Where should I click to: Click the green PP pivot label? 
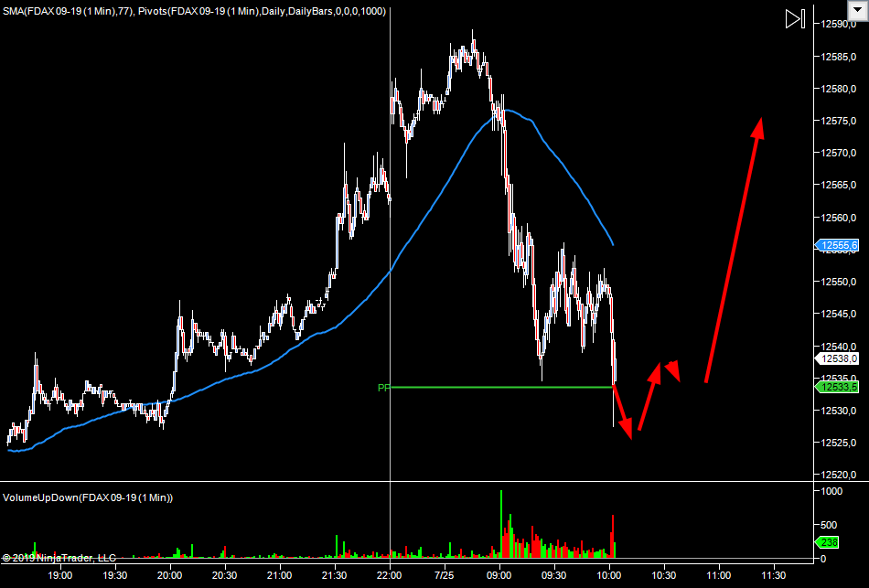coord(383,388)
